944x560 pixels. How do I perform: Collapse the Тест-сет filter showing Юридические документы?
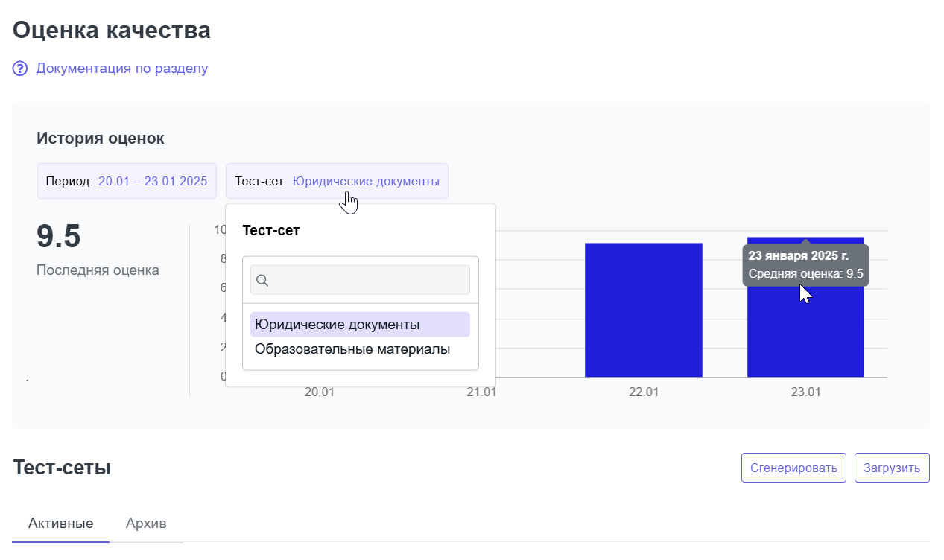[337, 181]
